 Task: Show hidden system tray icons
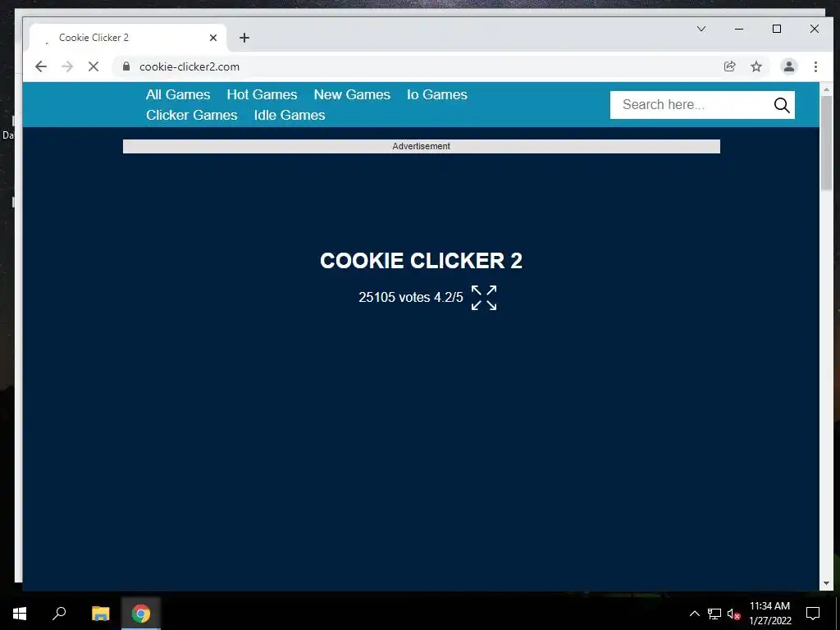(694, 614)
